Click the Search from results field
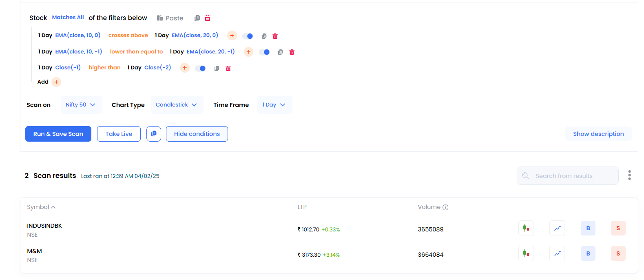Screen dimensions: 644x280 (x=568, y=176)
